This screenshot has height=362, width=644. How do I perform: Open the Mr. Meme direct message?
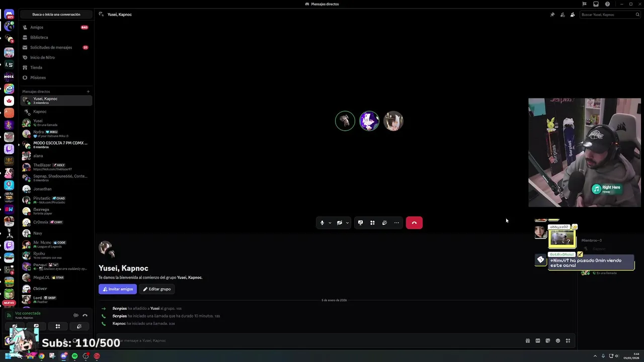coord(56,244)
